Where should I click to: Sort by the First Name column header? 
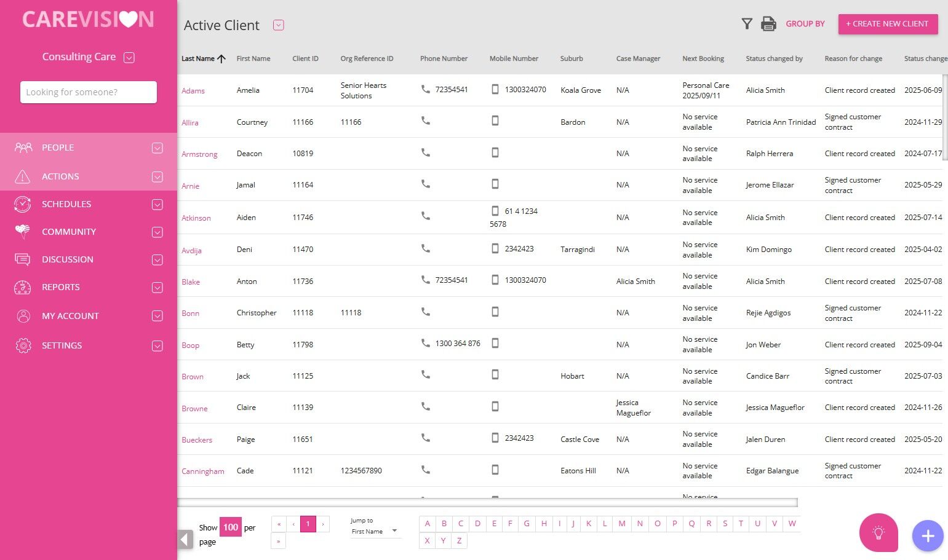[x=253, y=59]
